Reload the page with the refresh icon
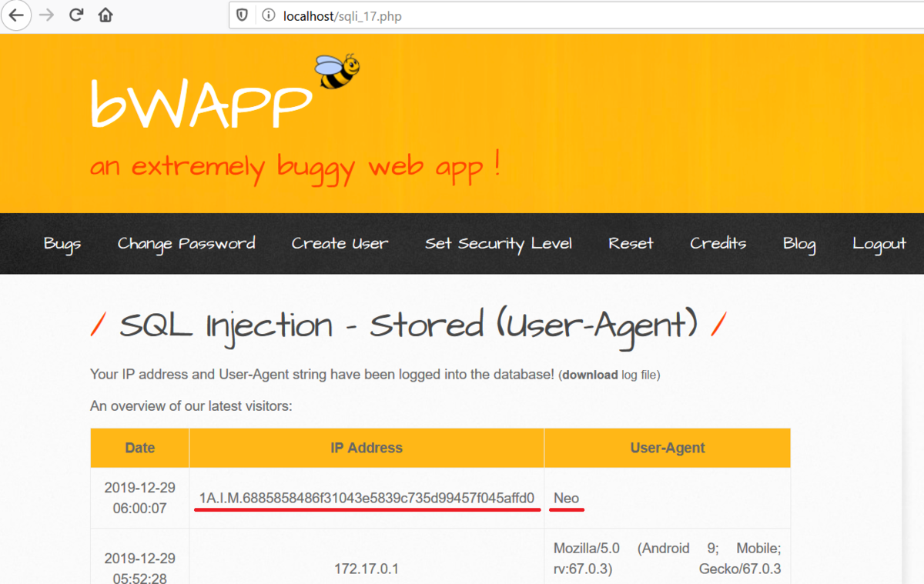Image resolution: width=924 pixels, height=584 pixels. (76, 15)
